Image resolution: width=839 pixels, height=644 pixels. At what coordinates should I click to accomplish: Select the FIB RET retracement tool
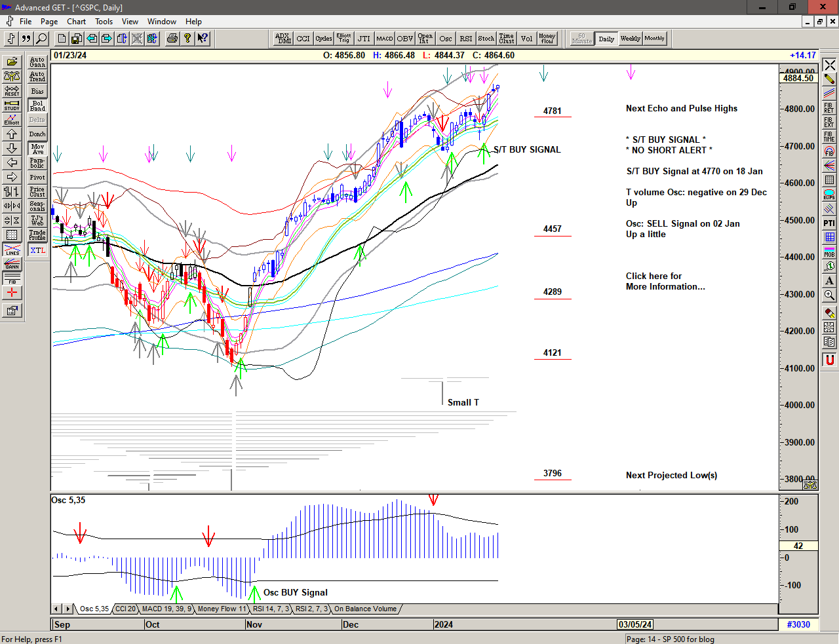tap(829, 107)
